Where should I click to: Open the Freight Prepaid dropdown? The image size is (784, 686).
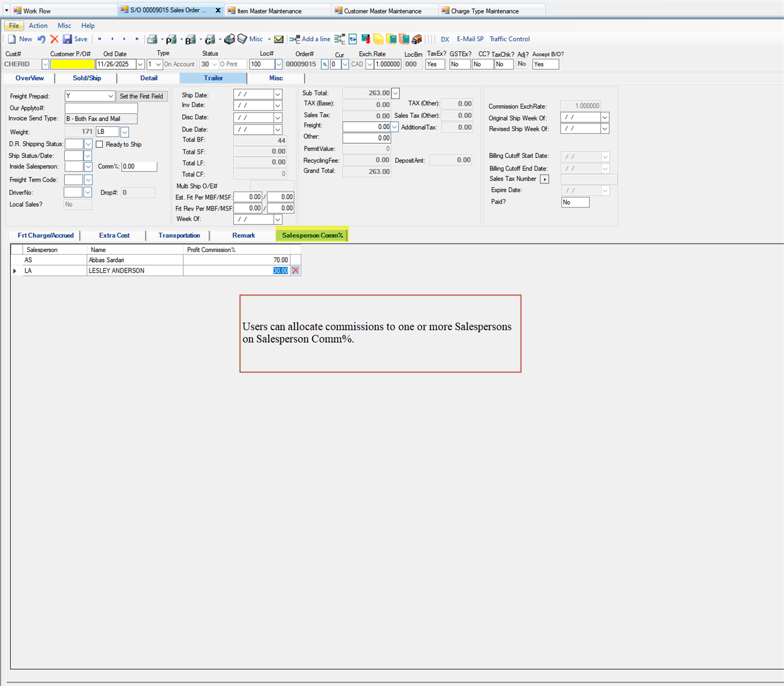tap(110, 96)
